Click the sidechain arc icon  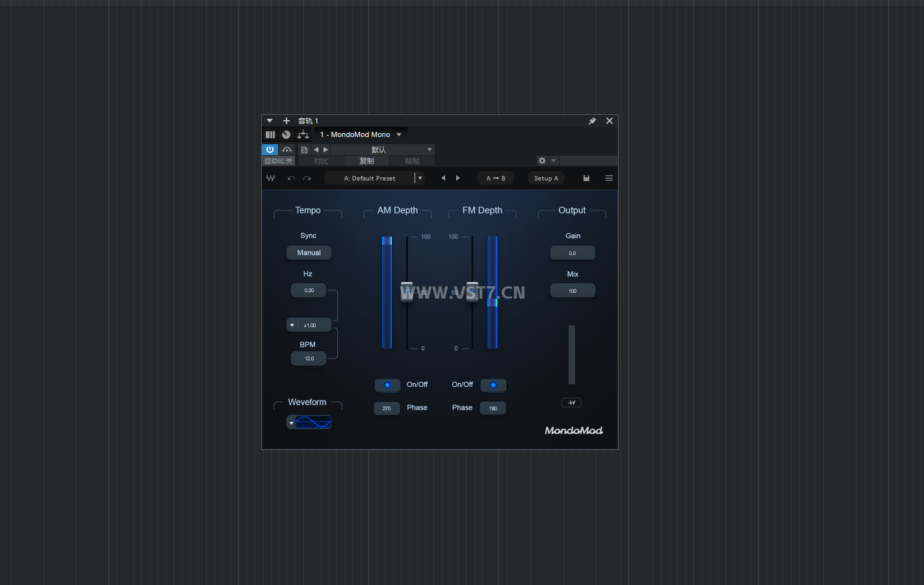coord(287,149)
